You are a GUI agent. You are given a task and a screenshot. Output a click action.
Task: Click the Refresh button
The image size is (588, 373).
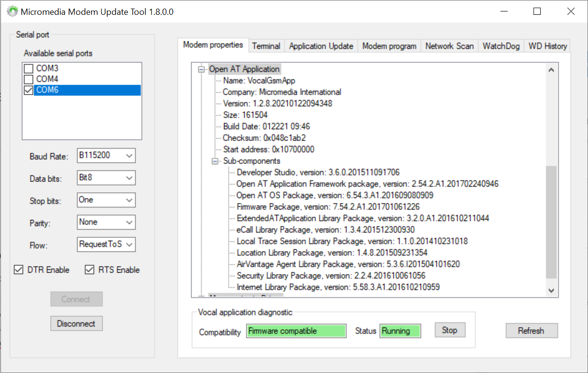click(531, 331)
